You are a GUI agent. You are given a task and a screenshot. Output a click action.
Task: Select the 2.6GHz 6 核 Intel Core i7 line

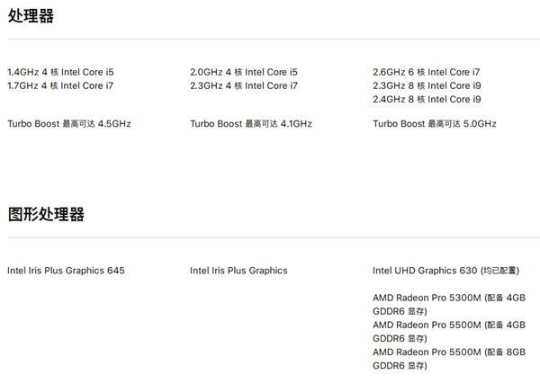[x=427, y=72]
